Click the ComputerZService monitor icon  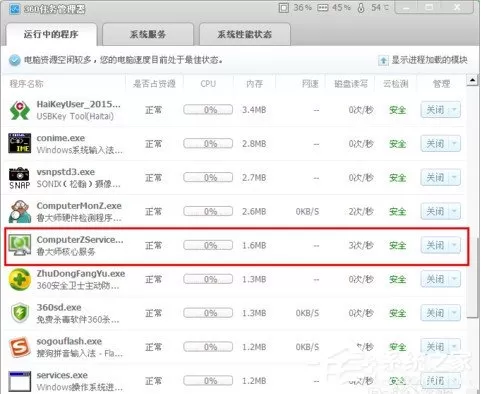point(19,245)
